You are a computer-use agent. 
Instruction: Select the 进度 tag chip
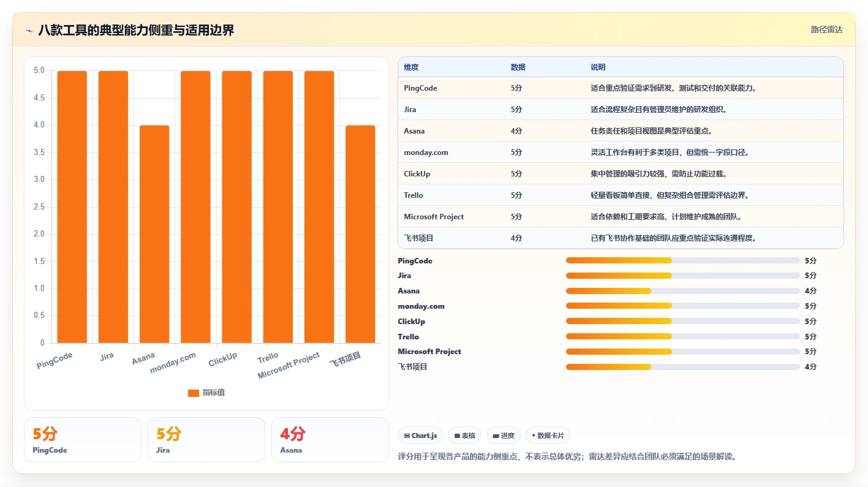point(504,436)
